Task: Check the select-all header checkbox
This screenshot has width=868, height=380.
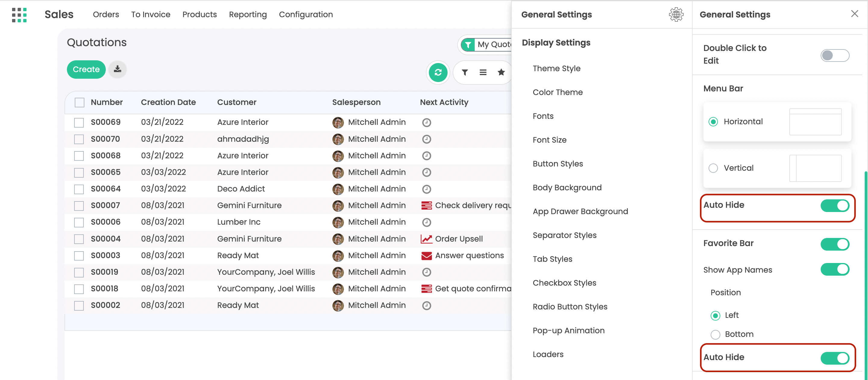Action: coord(80,103)
